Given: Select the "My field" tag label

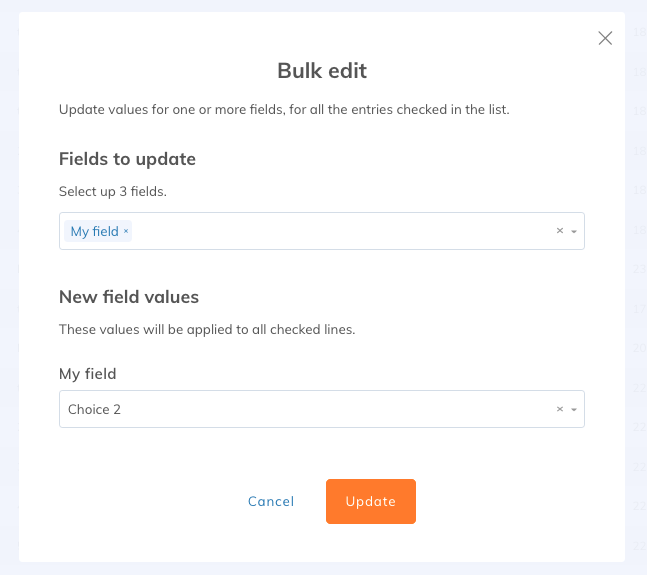Looking at the screenshot, I should (x=94, y=232).
